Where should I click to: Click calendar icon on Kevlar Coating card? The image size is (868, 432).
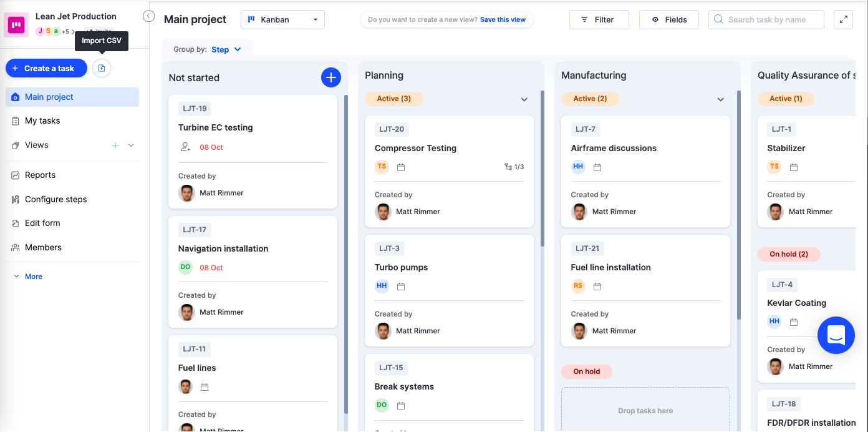coord(794,322)
